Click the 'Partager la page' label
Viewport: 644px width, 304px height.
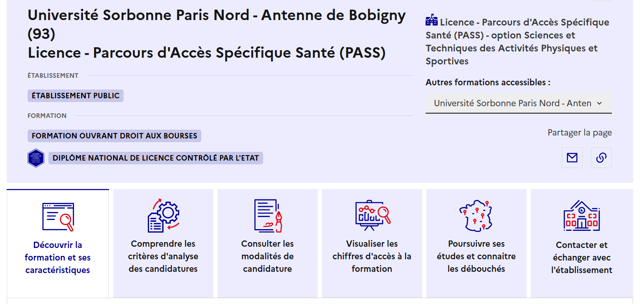click(x=580, y=132)
